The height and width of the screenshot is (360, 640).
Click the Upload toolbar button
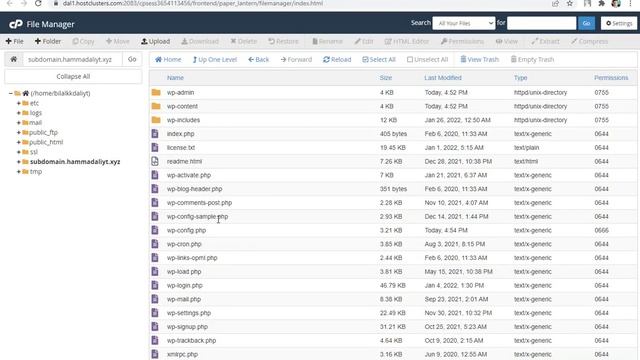point(156,41)
